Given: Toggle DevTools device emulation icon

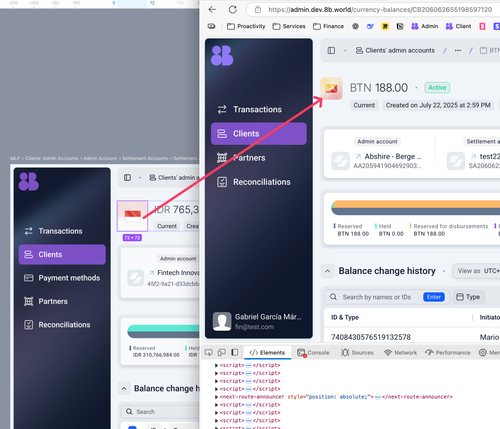Looking at the screenshot, I should (222, 352).
